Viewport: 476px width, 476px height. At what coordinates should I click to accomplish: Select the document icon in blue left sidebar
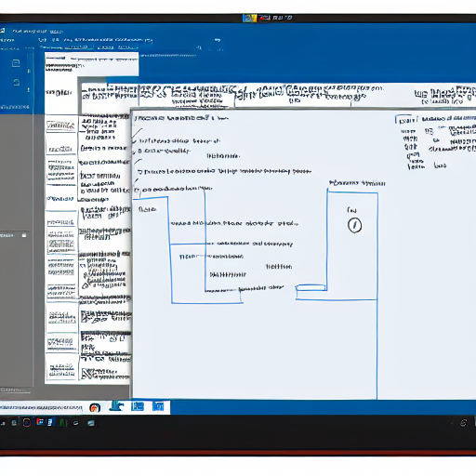(16, 63)
